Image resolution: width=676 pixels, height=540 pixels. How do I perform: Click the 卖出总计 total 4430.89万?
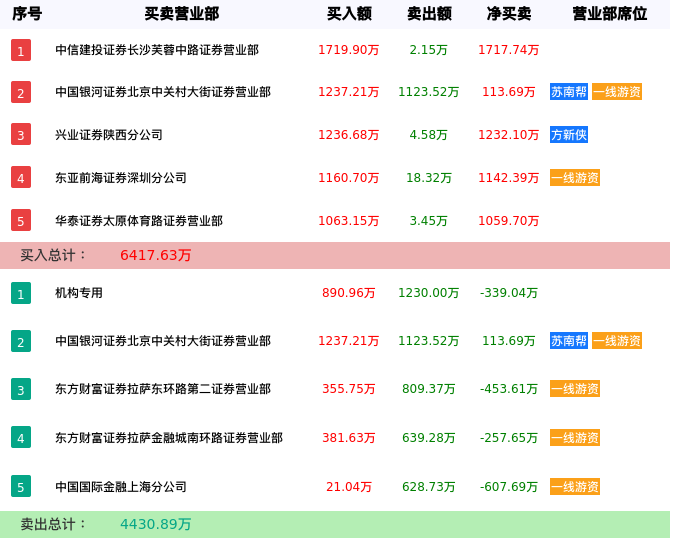pyautogui.click(x=156, y=524)
